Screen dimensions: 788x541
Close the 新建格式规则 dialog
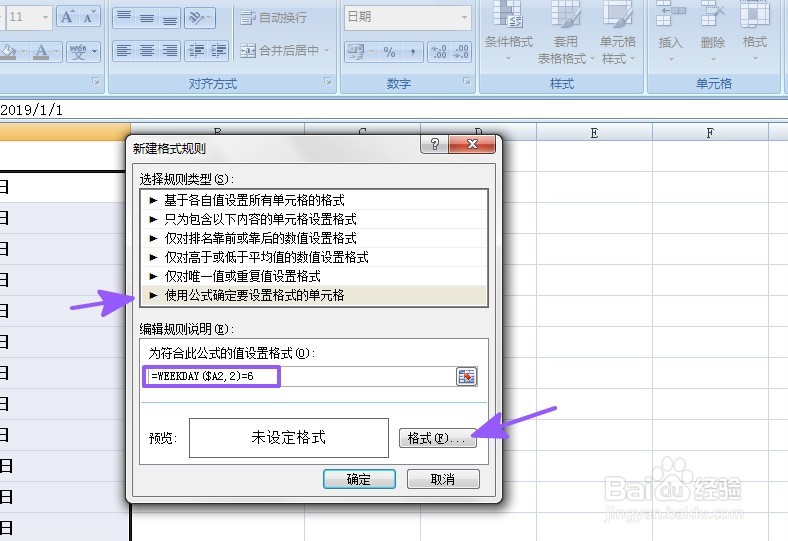[472, 145]
